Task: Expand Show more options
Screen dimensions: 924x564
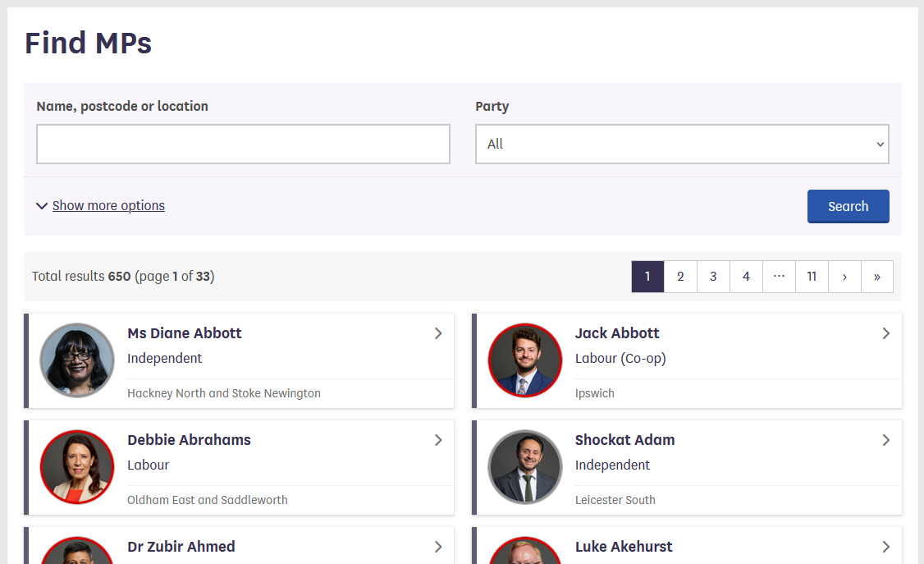Action: point(108,206)
